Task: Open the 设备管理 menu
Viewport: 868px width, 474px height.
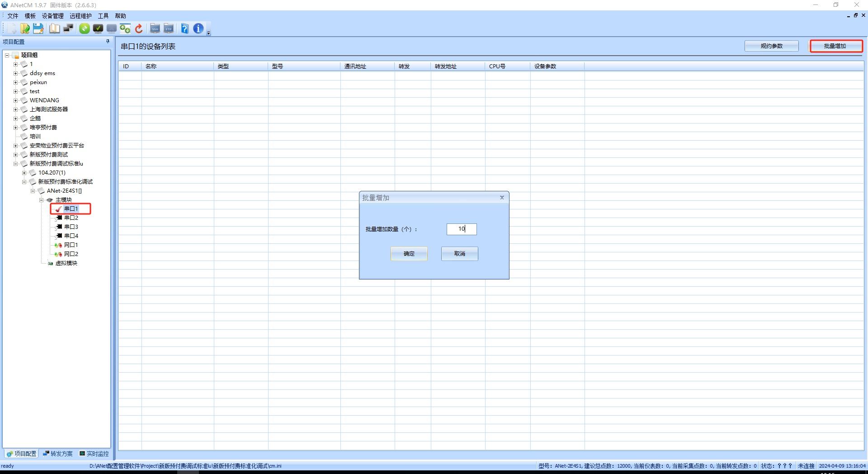Action: 52,16
